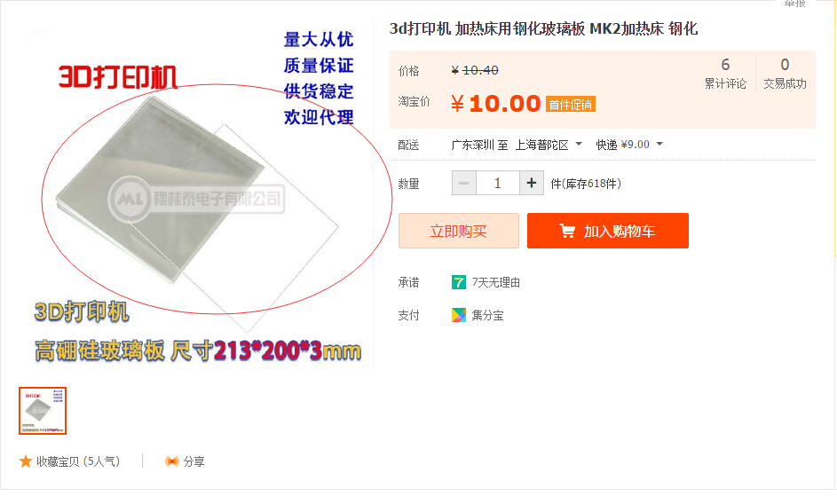
Task: Open the 交易成功 transactions count
Action: click(x=785, y=74)
